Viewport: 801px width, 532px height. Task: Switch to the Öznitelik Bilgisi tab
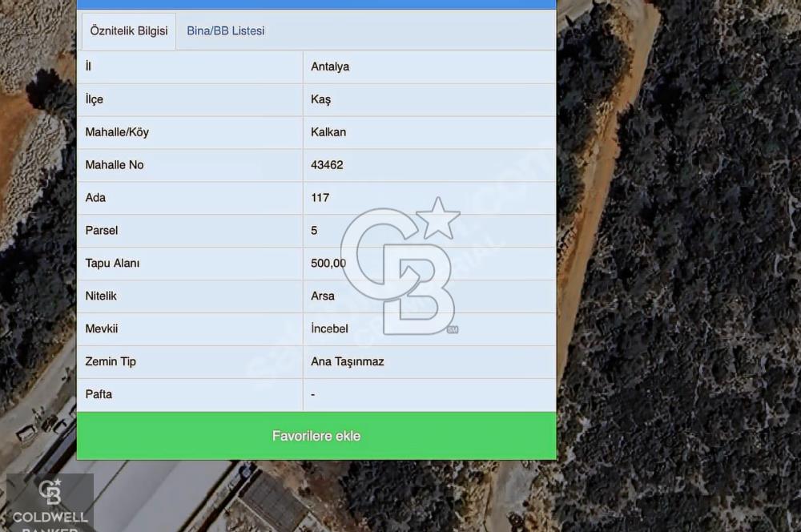pyautogui.click(x=128, y=31)
